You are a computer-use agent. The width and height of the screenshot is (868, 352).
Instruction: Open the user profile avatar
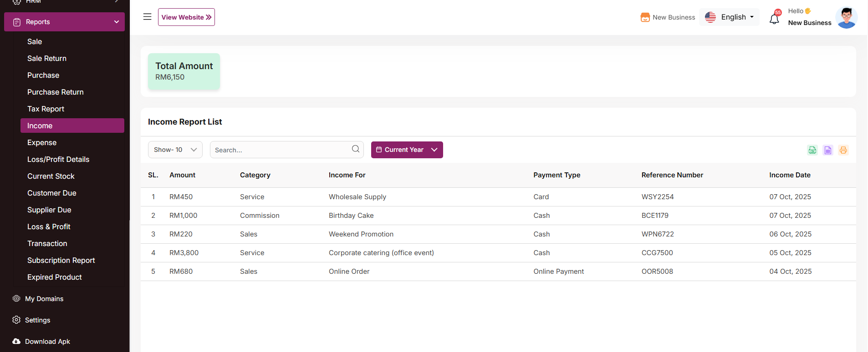(846, 17)
